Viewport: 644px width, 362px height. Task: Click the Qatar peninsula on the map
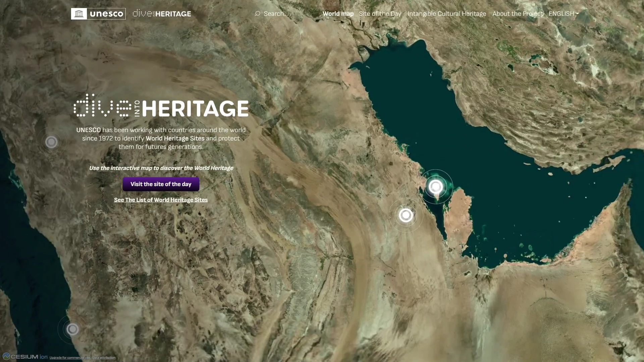point(458,215)
